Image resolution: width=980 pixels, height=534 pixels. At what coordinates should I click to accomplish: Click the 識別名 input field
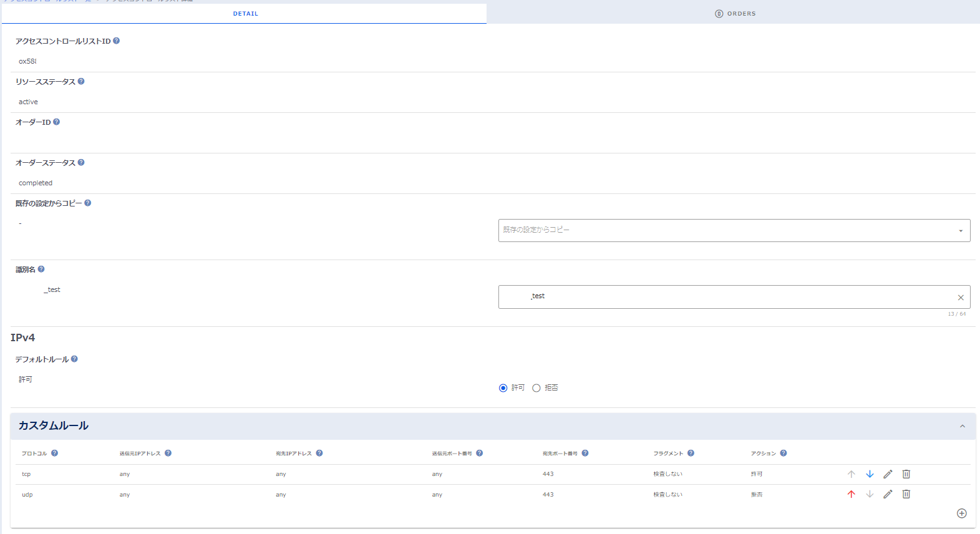[x=724, y=297]
